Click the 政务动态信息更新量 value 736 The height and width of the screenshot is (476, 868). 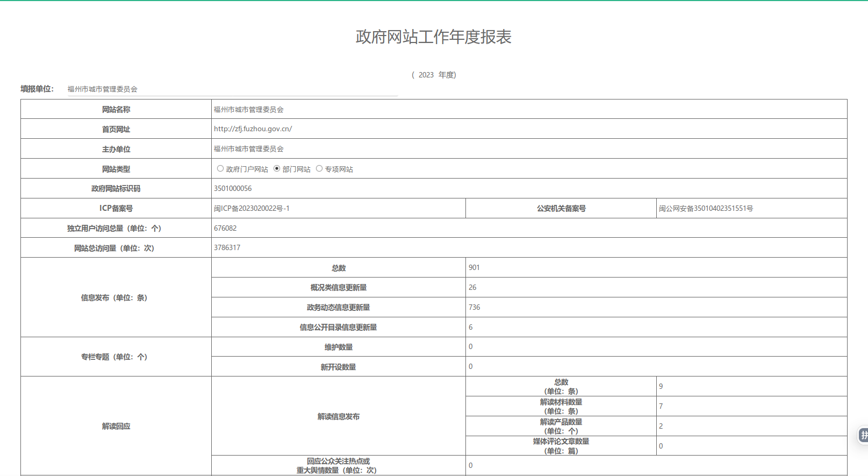(474, 308)
